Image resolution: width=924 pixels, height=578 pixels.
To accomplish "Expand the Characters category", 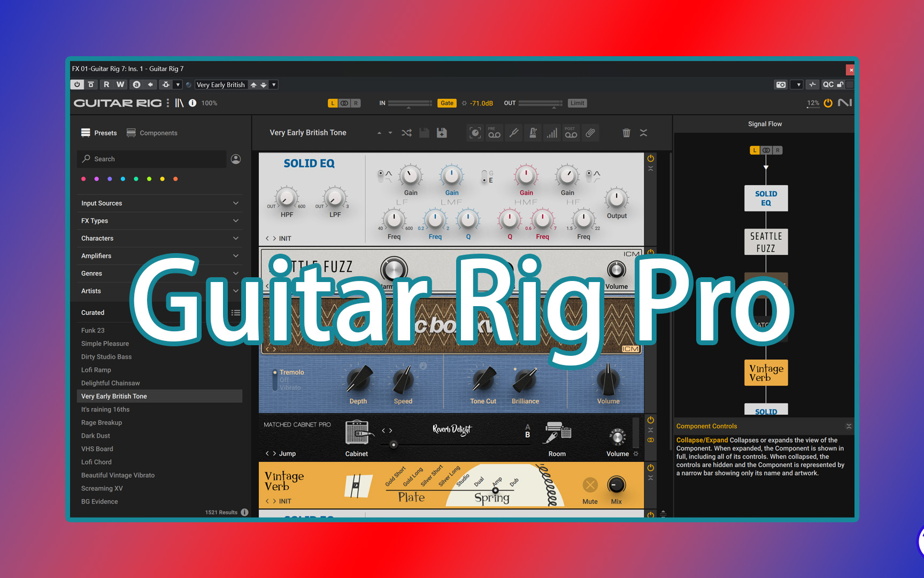I will 159,238.
